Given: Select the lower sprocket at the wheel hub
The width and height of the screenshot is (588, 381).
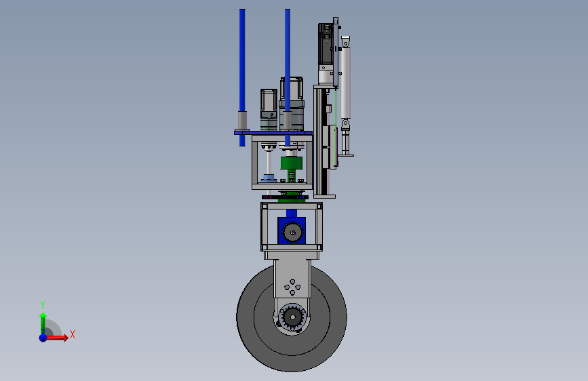Looking at the screenshot, I should click(292, 317).
